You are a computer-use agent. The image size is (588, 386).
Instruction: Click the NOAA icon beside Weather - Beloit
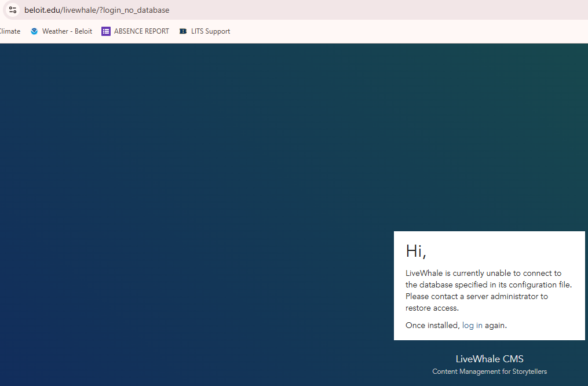tap(34, 31)
